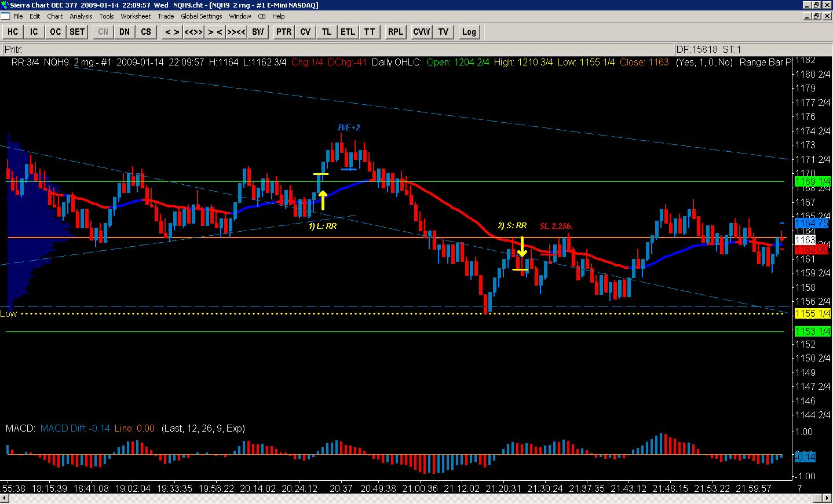Click the yellow 1155 1/4 price marker
Screen dimensions: 833x504
pos(812,313)
